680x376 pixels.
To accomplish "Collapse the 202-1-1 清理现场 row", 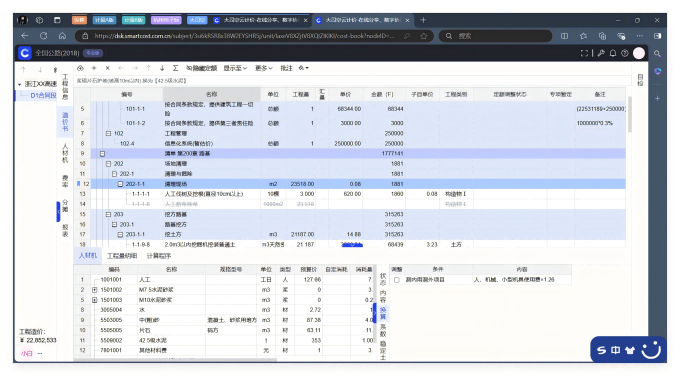I will coord(121,184).
